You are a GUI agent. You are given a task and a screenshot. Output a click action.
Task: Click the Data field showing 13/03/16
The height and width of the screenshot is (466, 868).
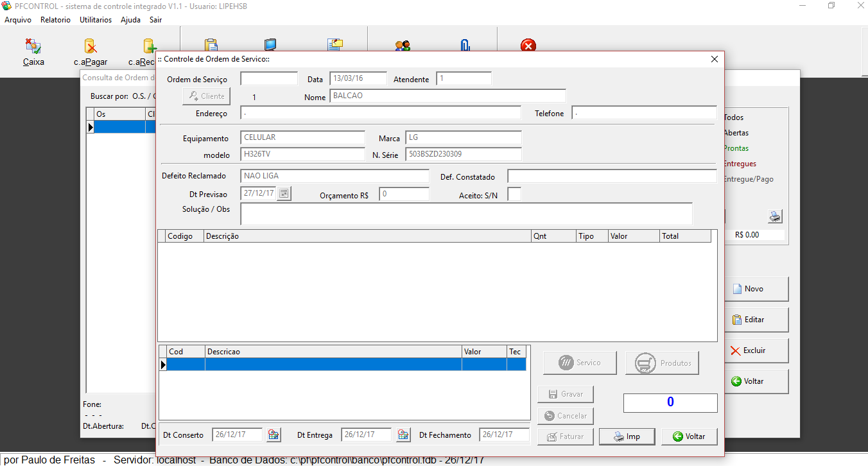click(x=358, y=79)
